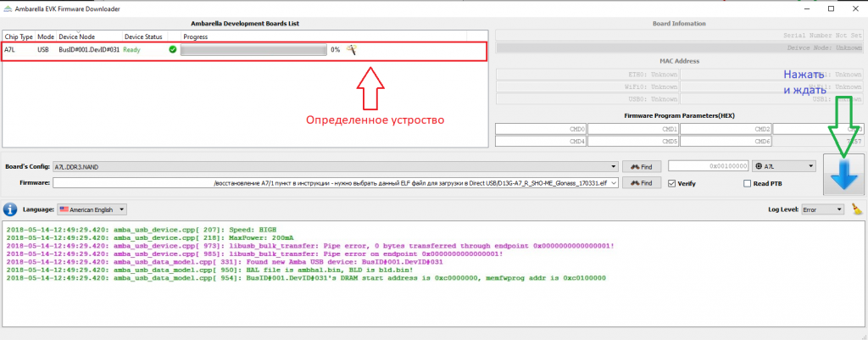The width and height of the screenshot is (868, 340).
Task: Click the broom icon to clear log
Action: coord(857,209)
